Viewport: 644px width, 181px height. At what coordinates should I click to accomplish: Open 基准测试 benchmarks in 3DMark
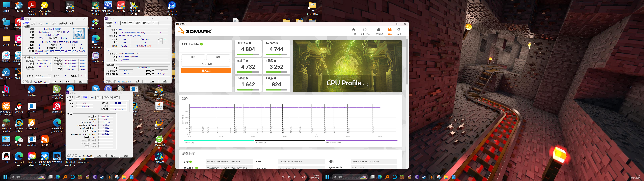pyautogui.click(x=365, y=31)
